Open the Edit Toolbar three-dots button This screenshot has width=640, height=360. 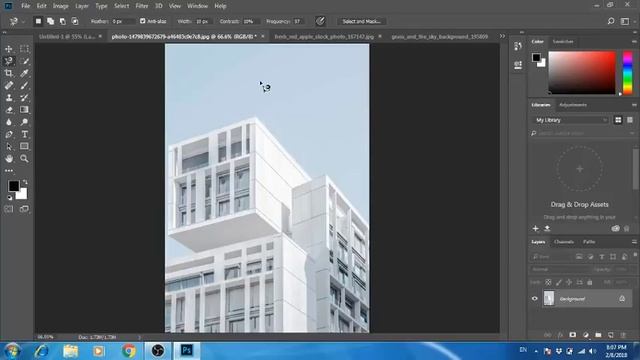click(x=9, y=171)
